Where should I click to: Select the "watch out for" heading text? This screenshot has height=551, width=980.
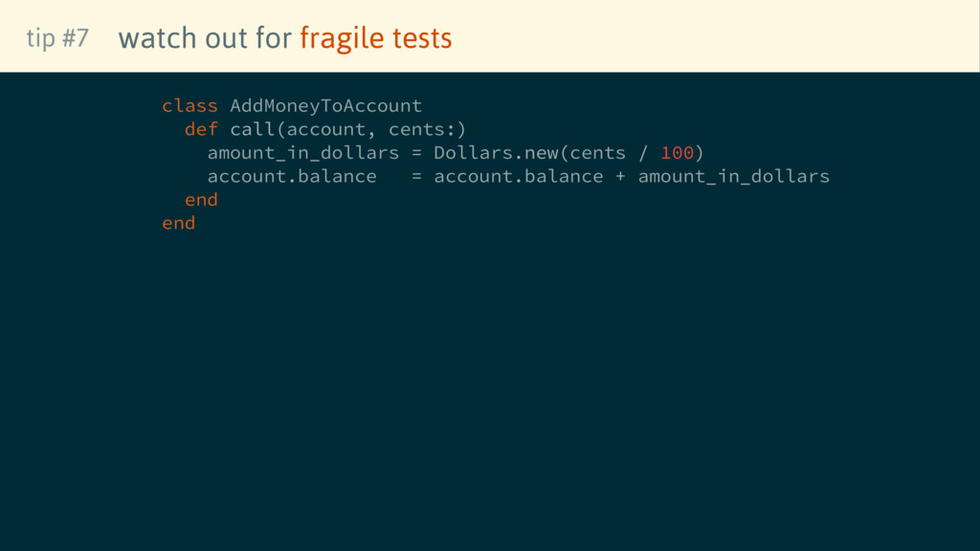(x=205, y=38)
